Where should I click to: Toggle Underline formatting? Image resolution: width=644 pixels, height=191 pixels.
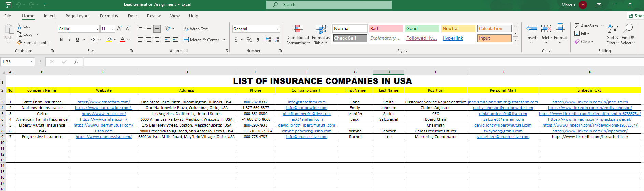77,40
